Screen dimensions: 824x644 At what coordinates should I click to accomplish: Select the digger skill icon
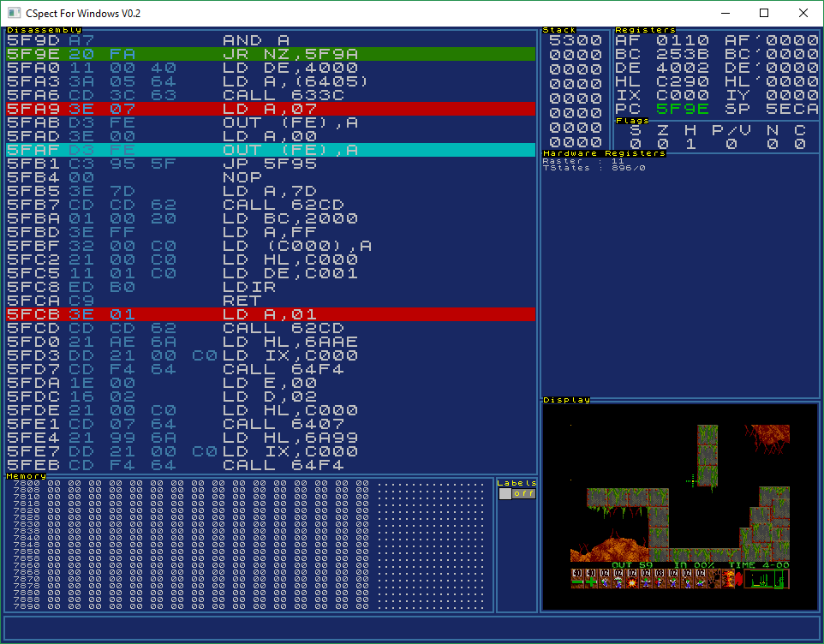[700, 580]
